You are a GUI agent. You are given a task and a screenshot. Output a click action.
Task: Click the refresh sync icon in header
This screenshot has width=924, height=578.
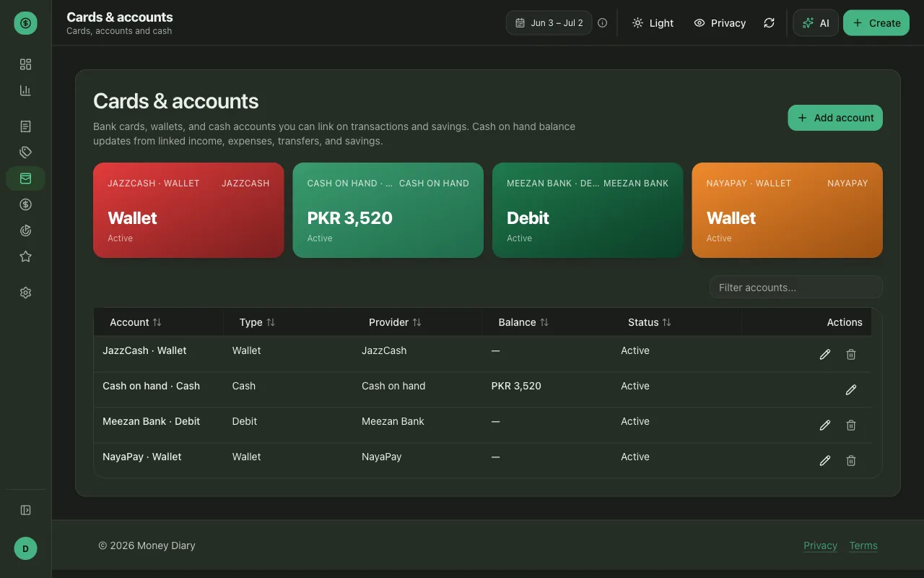click(x=770, y=23)
